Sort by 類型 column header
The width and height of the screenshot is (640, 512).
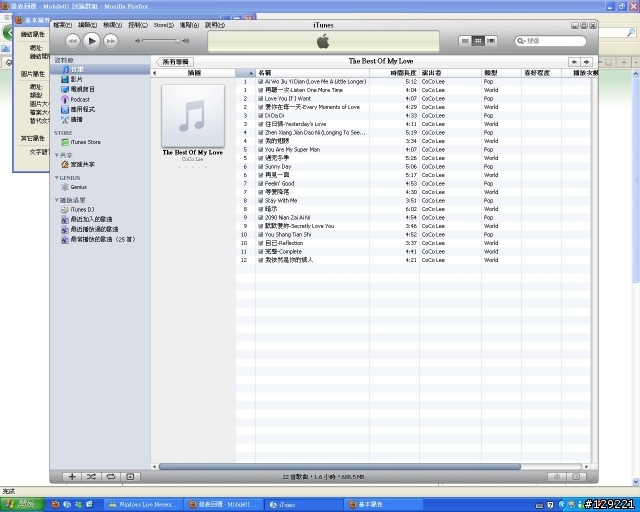tap(501, 73)
